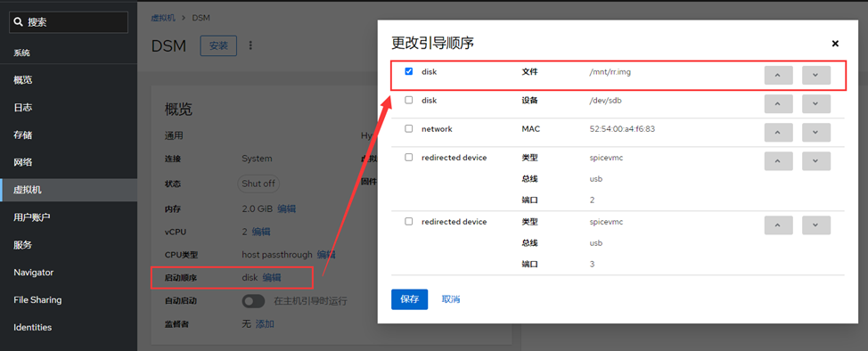Click the search magnifier icon in the sidebar
This screenshot has width=868, height=351.
pos(19,22)
